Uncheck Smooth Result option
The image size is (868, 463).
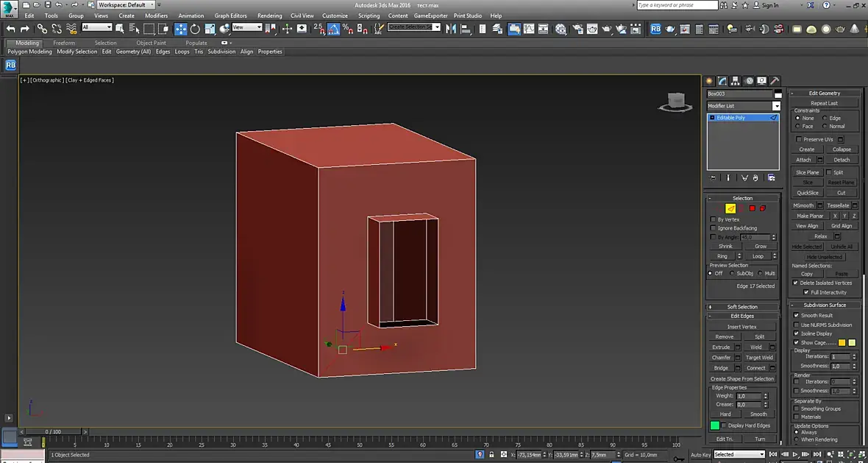[x=796, y=315]
